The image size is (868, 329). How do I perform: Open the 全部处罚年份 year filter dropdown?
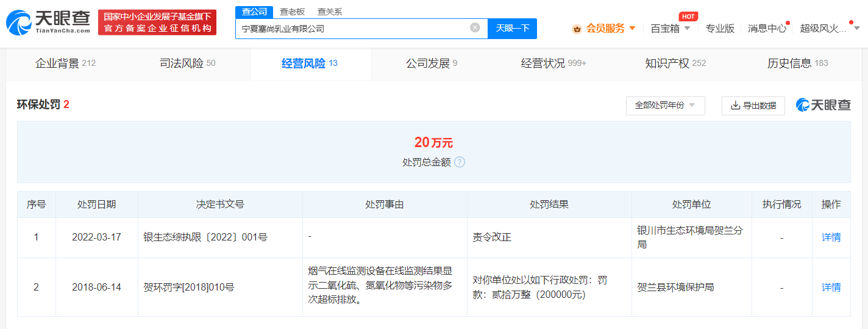coord(665,106)
